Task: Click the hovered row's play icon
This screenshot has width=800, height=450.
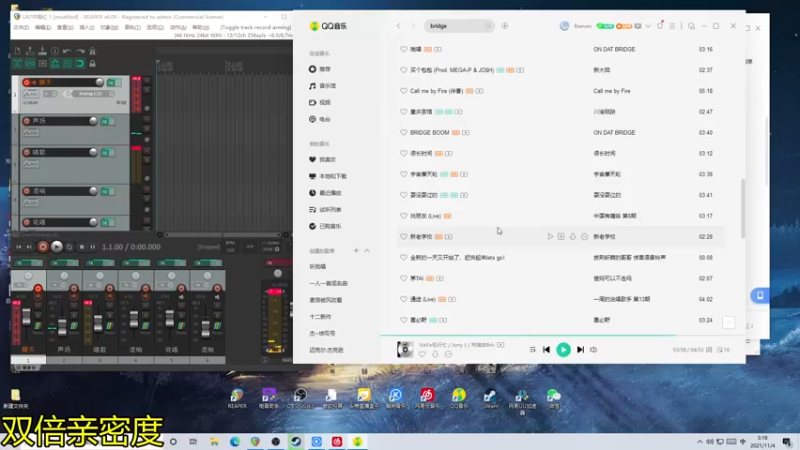Action: click(550, 237)
